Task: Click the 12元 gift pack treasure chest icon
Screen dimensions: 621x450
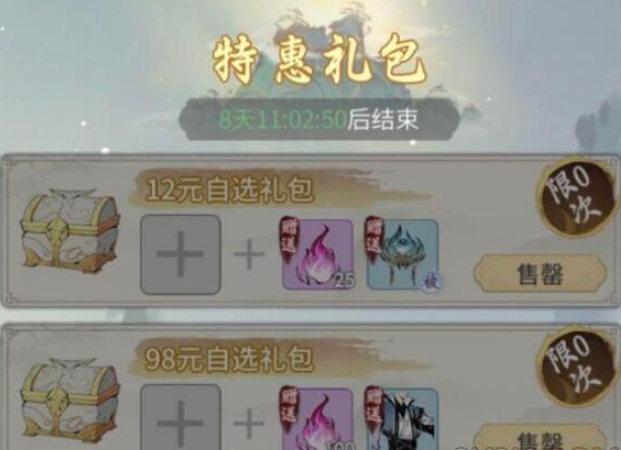Action: pyautogui.click(x=70, y=231)
